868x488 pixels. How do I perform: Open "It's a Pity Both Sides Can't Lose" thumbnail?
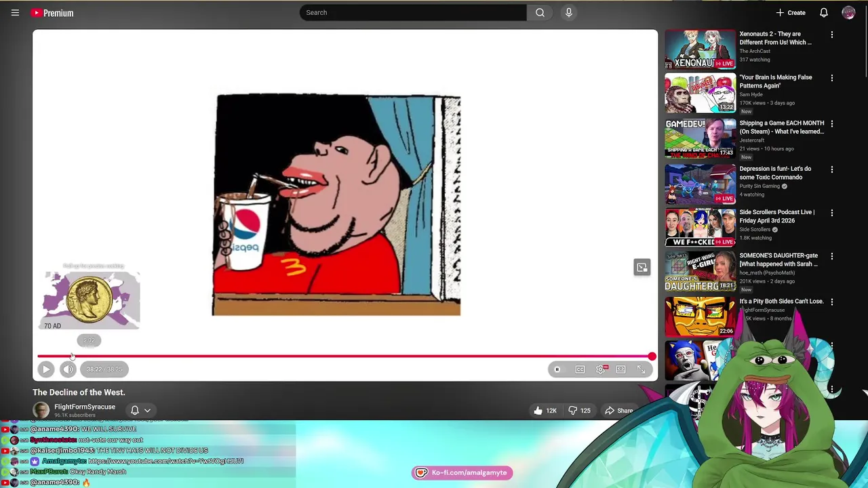(700, 317)
